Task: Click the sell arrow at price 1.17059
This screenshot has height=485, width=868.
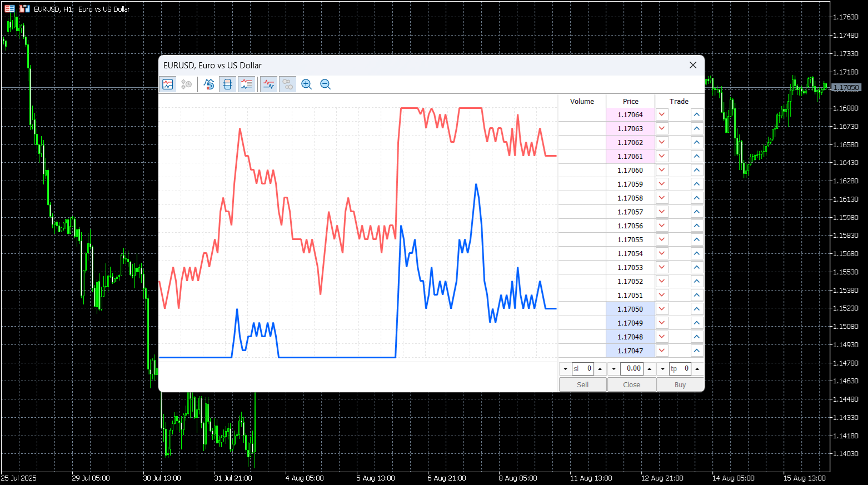Action: (x=662, y=184)
